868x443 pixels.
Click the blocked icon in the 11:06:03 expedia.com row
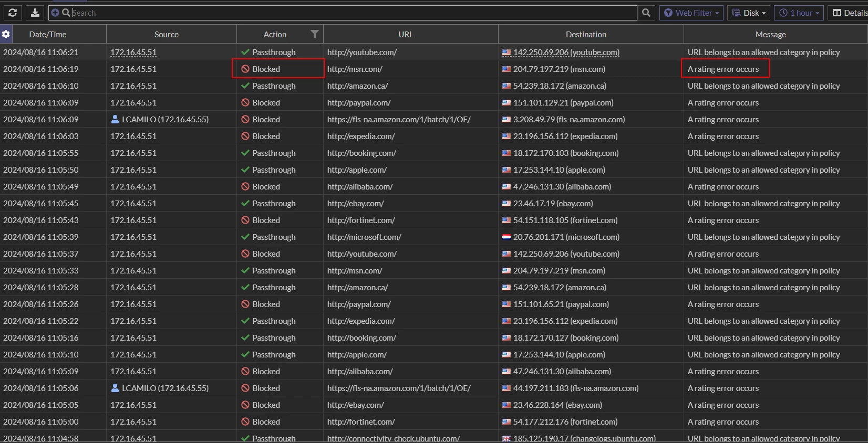pyautogui.click(x=245, y=136)
